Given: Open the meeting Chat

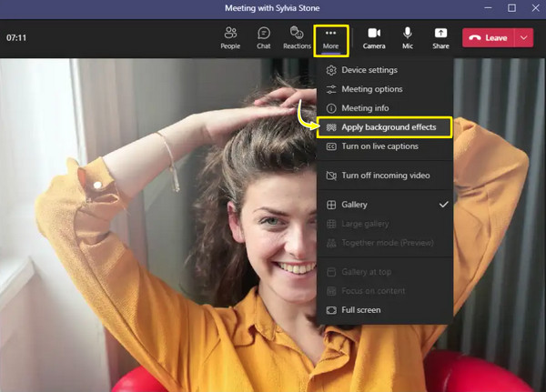Looking at the screenshot, I should pos(264,37).
